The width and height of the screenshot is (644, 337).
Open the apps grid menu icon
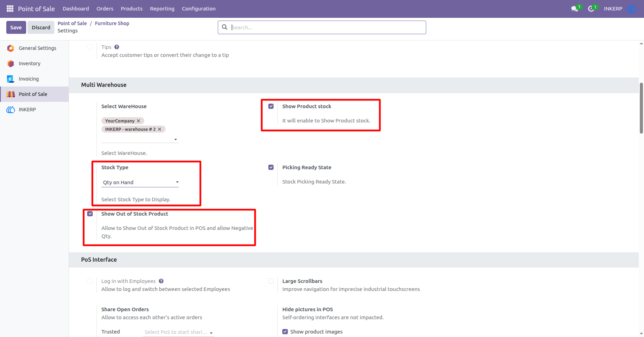pyautogui.click(x=10, y=8)
